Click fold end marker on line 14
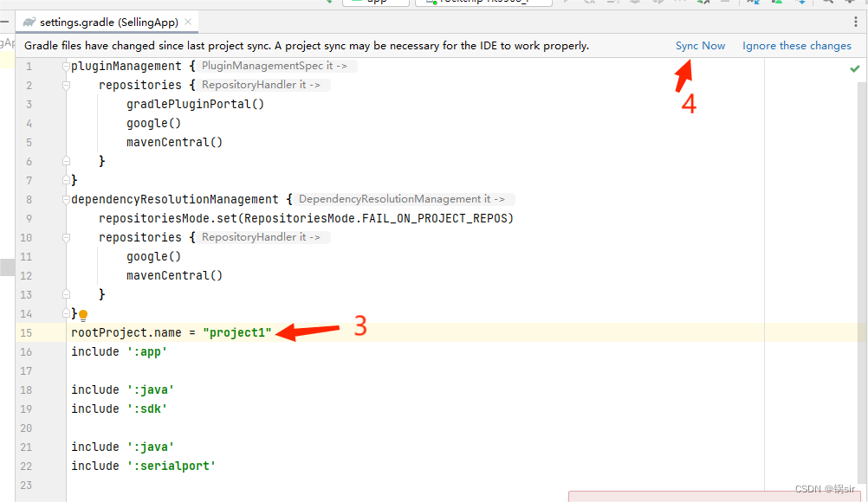This screenshot has height=502, width=868. pyautogui.click(x=67, y=313)
